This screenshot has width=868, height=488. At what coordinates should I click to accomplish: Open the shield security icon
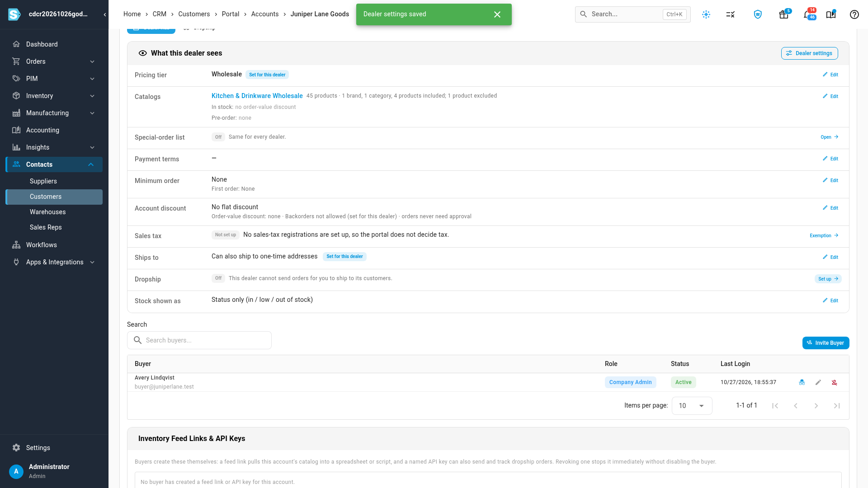758,14
